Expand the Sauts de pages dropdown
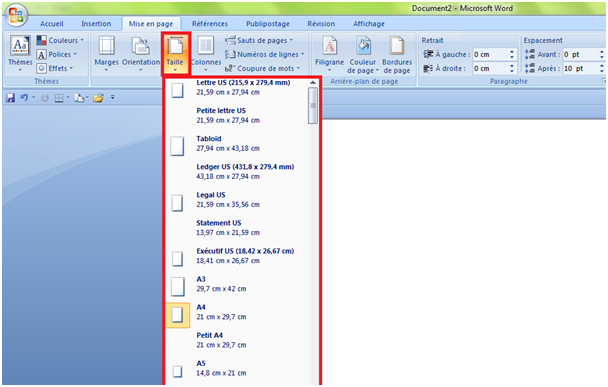The width and height of the screenshot is (608, 387). point(259,40)
